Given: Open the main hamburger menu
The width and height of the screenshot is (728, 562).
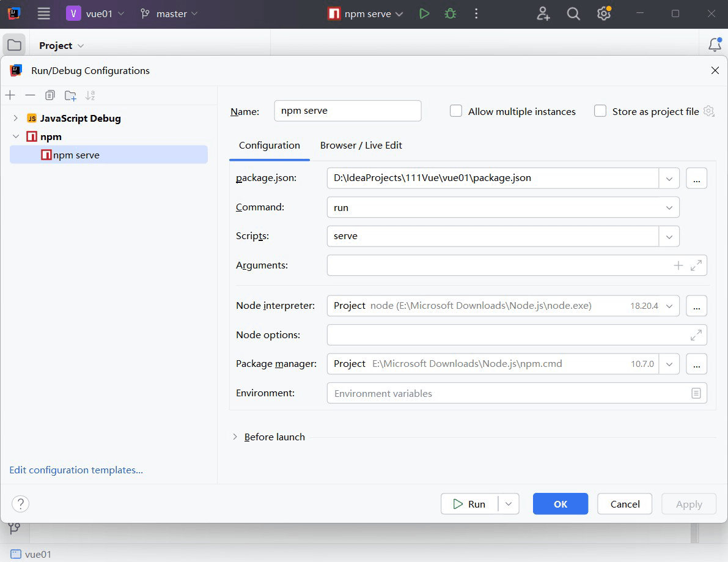Looking at the screenshot, I should point(43,13).
